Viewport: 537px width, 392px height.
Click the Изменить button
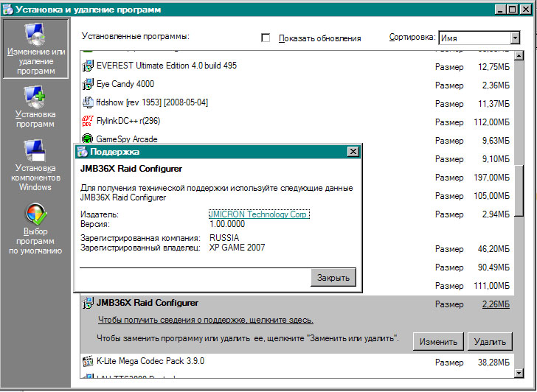coord(438,341)
